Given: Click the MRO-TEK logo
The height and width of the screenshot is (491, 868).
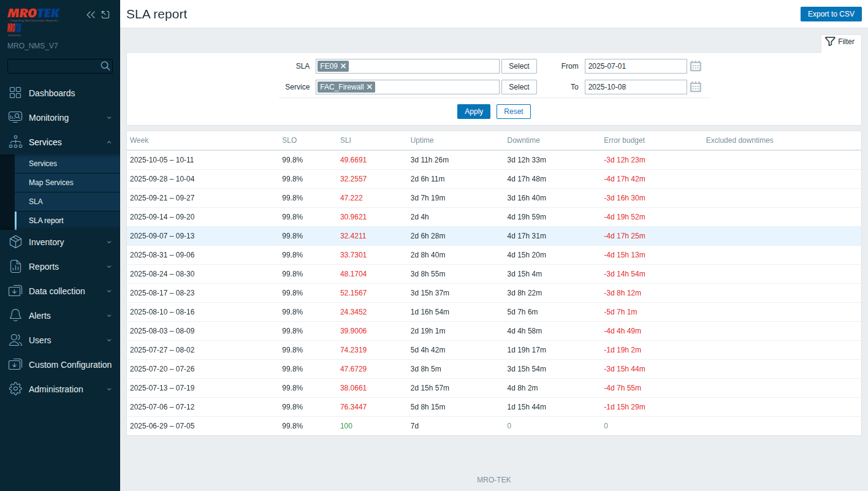Looking at the screenshot, I should (x=34, y=15).
